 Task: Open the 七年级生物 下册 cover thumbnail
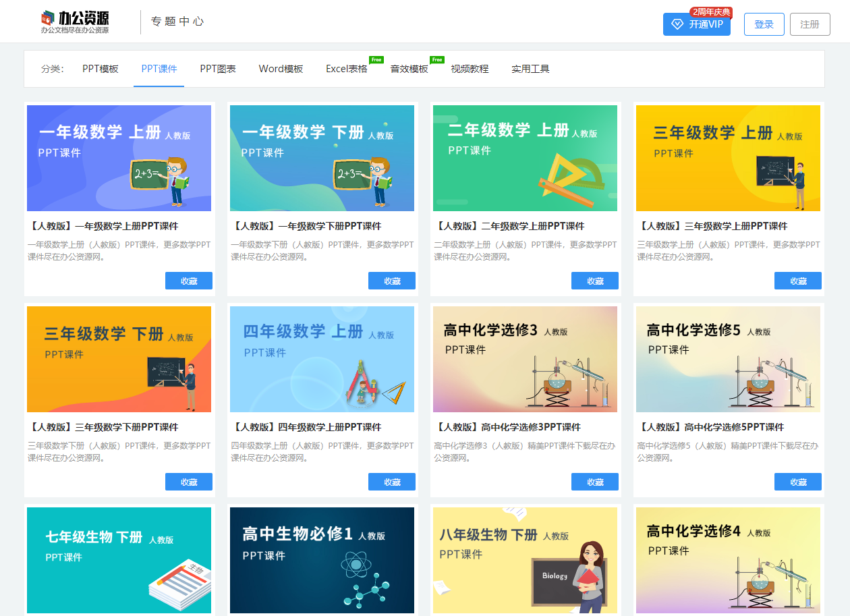[119, 560]
